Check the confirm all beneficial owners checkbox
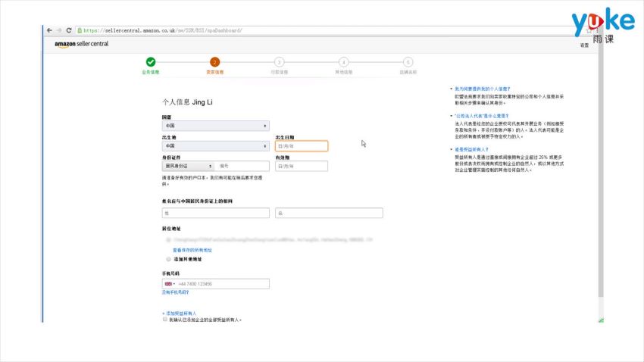This screenshot has width=644, height=362. pos(164,320)
